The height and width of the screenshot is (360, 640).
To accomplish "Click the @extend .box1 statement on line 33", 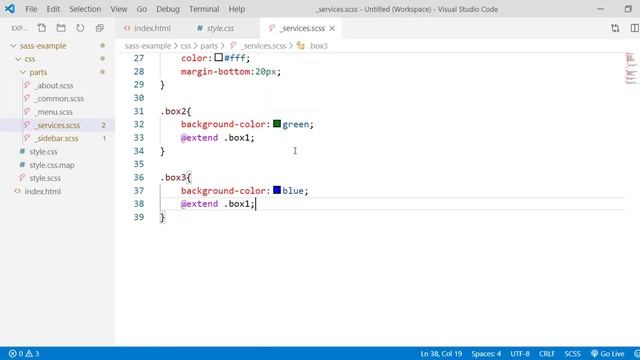I will (x=218, y=138).
